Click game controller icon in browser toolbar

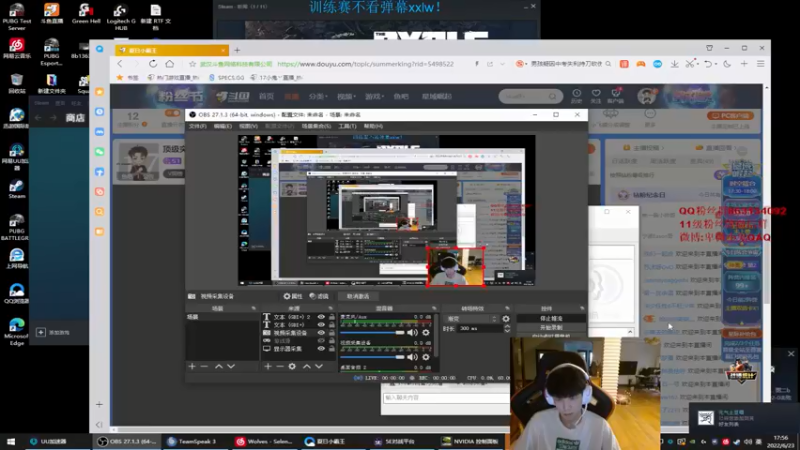[x=641, y=64]
